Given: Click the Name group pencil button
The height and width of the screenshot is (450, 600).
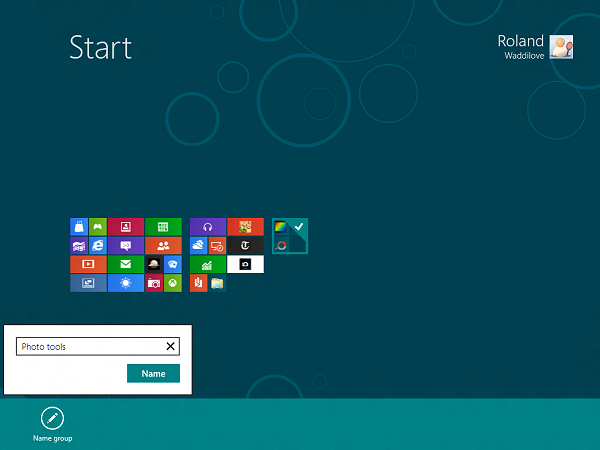Looking at the screenshot, I should click(x=52, y=418).
